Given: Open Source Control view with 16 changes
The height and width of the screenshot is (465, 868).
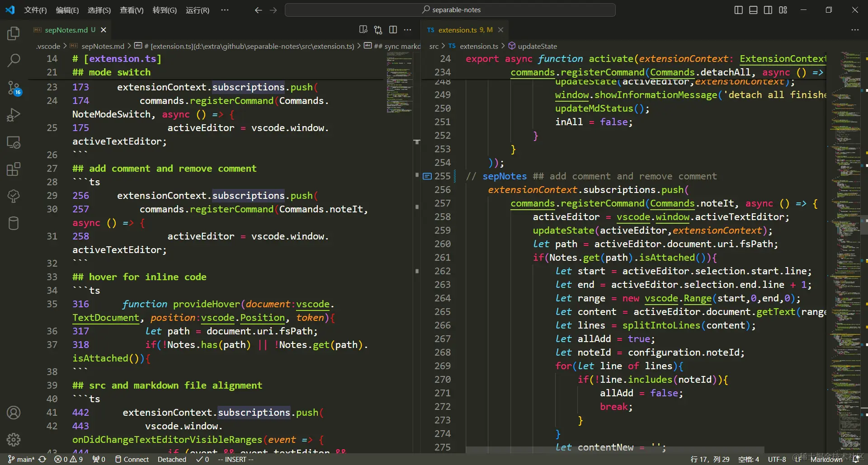Looking at the screenshot, I should pos(14,88).
